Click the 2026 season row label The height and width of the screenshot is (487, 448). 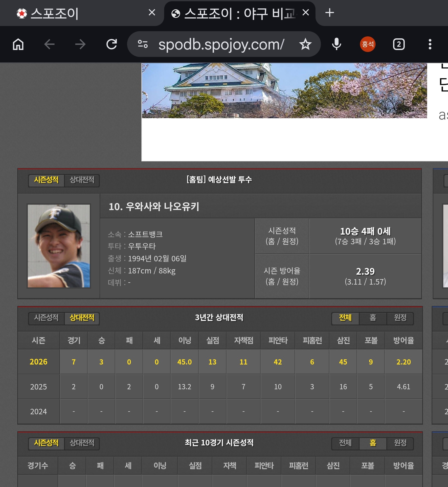pos(38,362)
